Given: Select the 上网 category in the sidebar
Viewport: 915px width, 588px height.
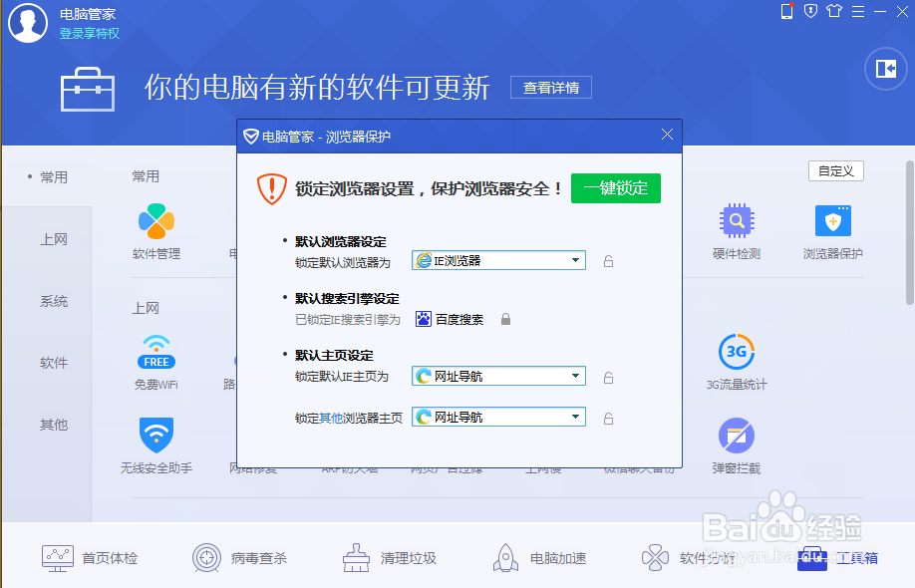Looking at the screenshot, I should pyautogui.click(x=54, y=239).
